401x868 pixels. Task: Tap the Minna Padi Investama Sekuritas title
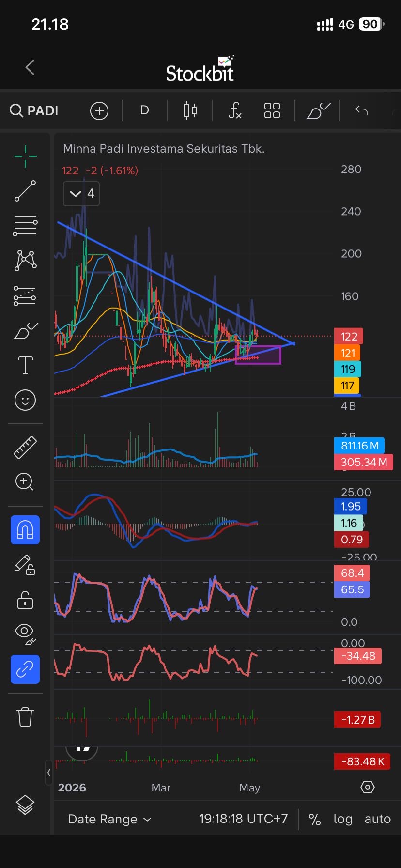[164, 149]
